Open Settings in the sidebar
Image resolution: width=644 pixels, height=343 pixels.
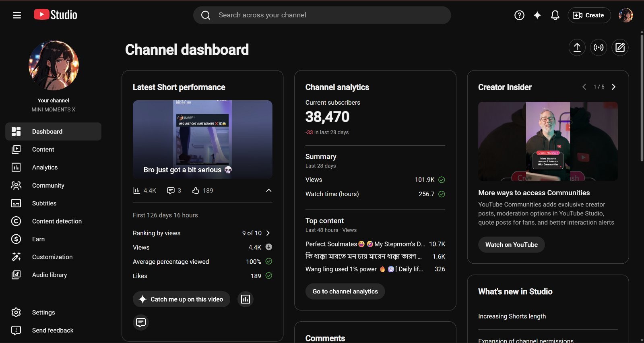tap(53, 312)
